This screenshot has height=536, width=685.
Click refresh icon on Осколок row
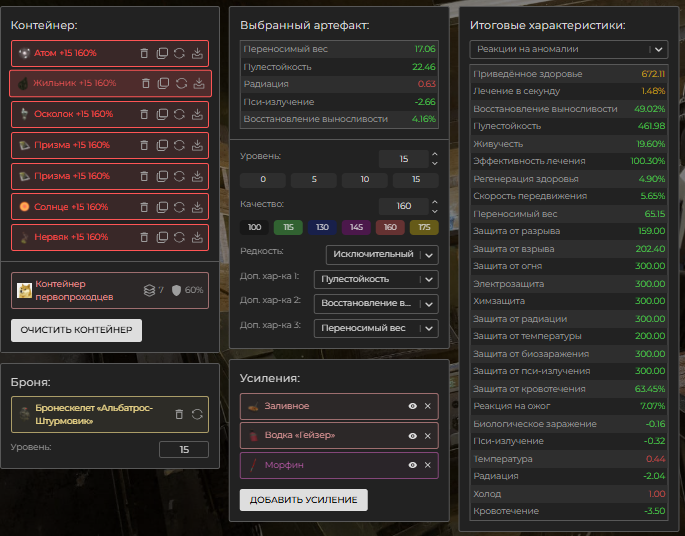coord(179,114)
